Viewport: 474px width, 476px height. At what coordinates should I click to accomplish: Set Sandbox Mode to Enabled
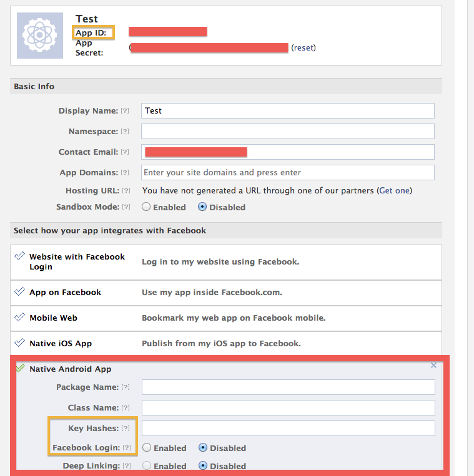tap(146, 206)
